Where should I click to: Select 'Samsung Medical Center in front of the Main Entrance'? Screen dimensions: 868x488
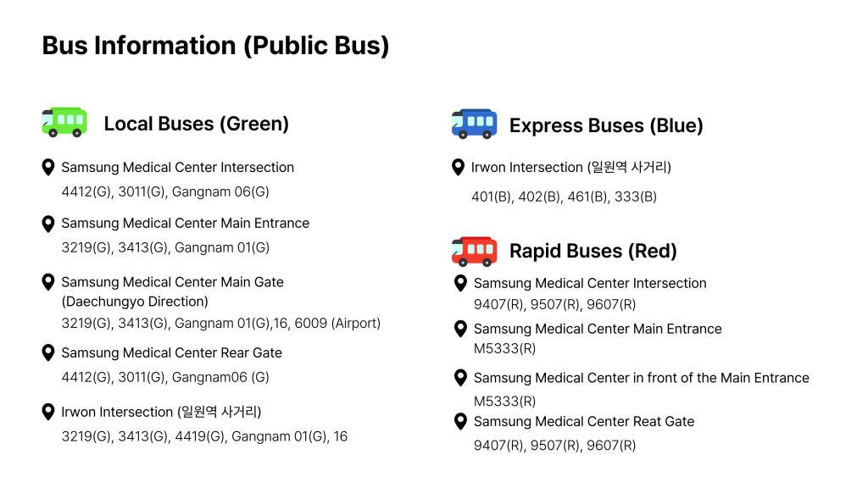tap(641, 378)
